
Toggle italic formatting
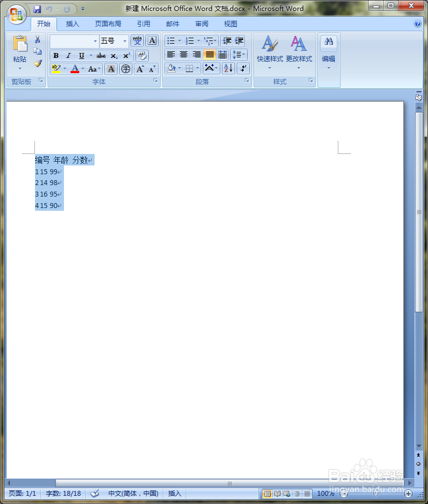(68, 56)
